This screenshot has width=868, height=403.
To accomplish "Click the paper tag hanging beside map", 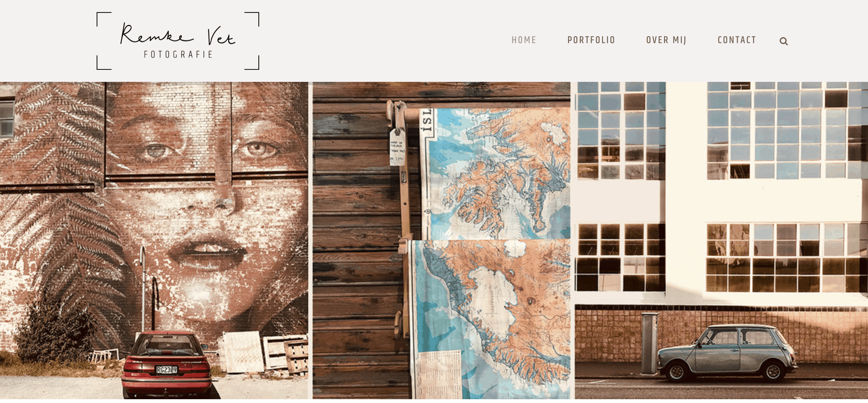I will pyautogui.click(x=397, y=147).
